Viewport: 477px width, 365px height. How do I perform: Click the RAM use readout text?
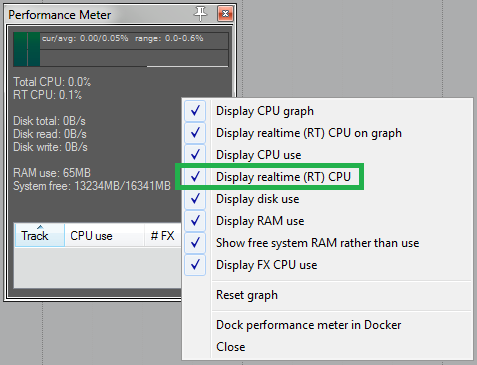click(x=52, y=173)
